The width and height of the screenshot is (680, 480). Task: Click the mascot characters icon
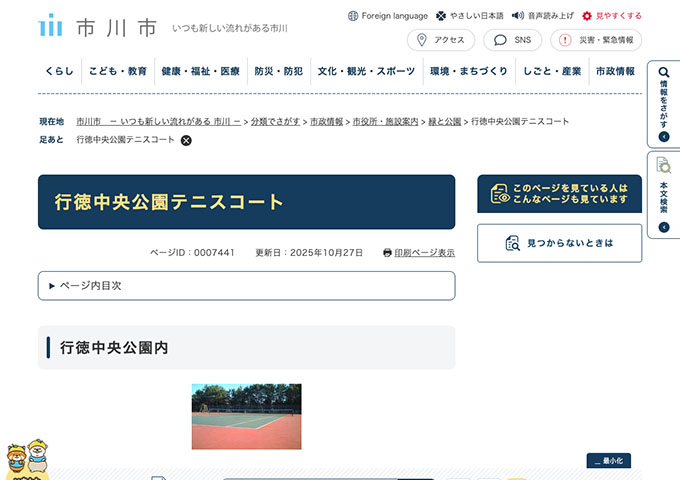click(x=27, y=459)
